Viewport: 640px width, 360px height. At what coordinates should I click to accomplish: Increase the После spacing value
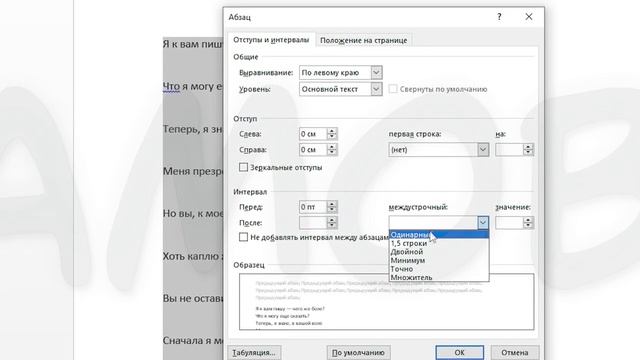332,220
